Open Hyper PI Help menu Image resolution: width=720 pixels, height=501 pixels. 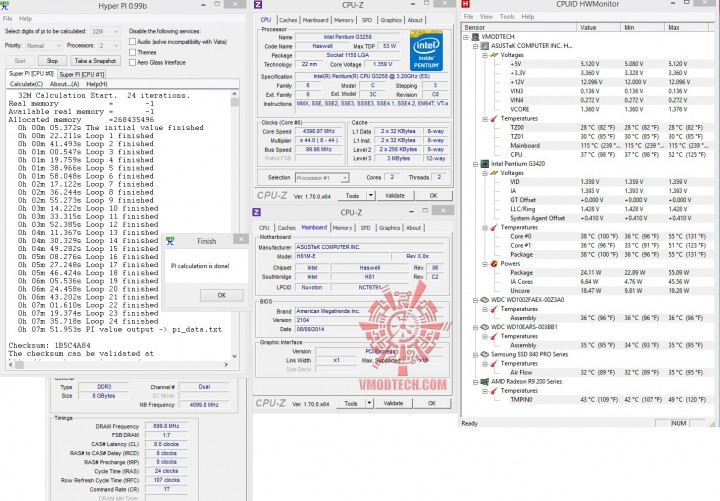(25, 19)
